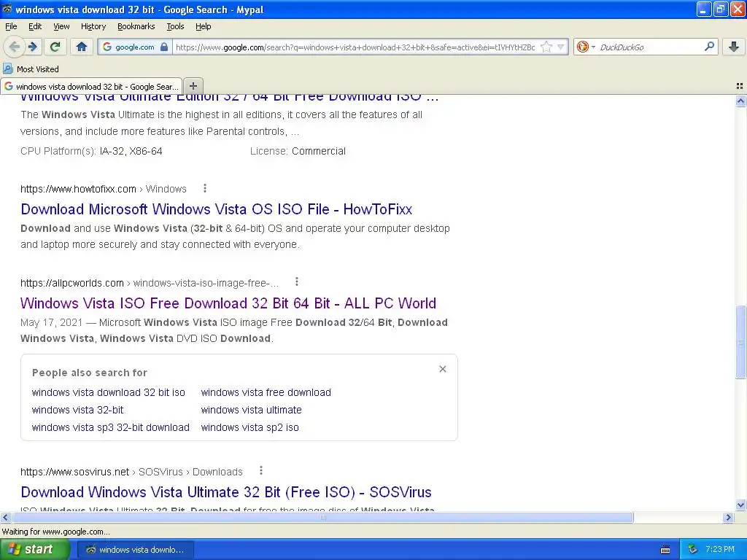This screenshot has height=560, width=747.
Task: Click the vertical scrollbar down arrow
Action: point(740,505)
